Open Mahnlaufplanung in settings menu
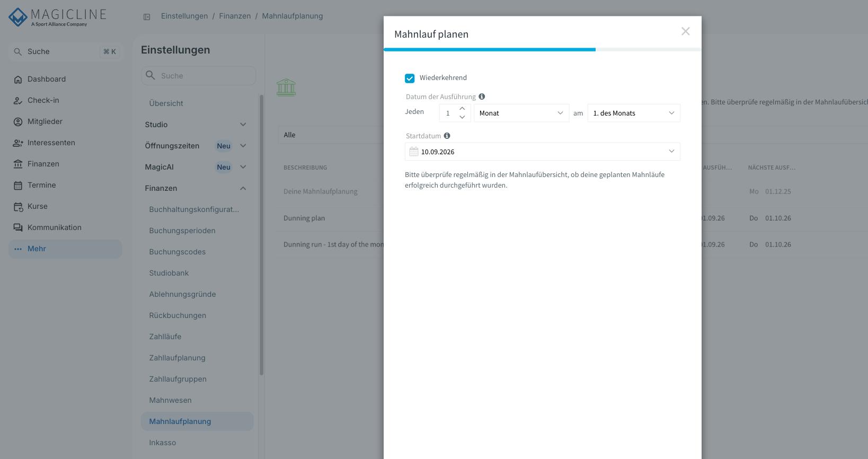This screenshot has width=868, height=459. coord(197,421)
